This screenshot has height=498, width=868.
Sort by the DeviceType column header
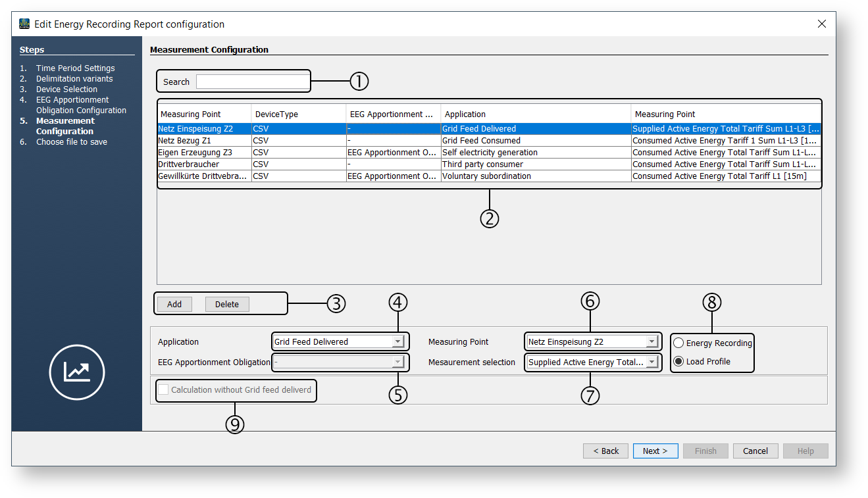tap(298, 114)
